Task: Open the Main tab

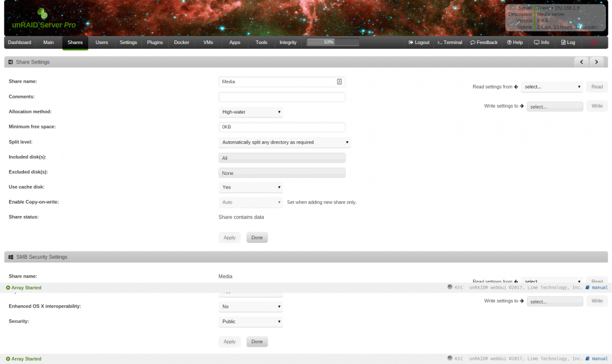Action: (x=48, y=42)
